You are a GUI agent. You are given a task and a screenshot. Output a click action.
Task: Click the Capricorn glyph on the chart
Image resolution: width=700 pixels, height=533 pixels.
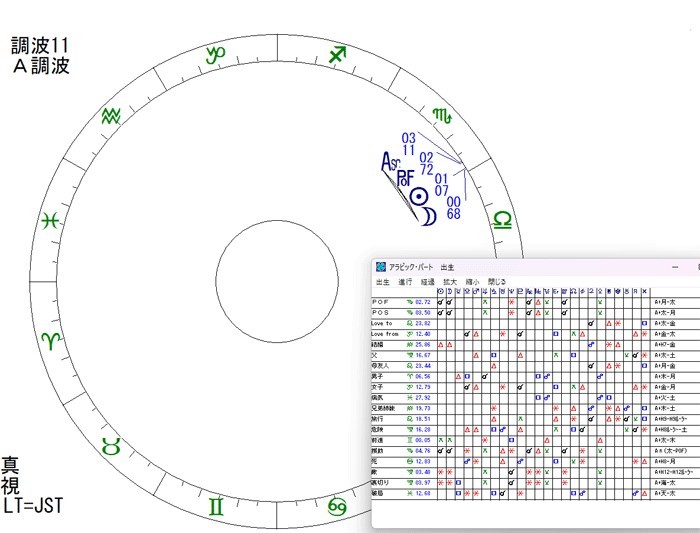pos(215,55)
